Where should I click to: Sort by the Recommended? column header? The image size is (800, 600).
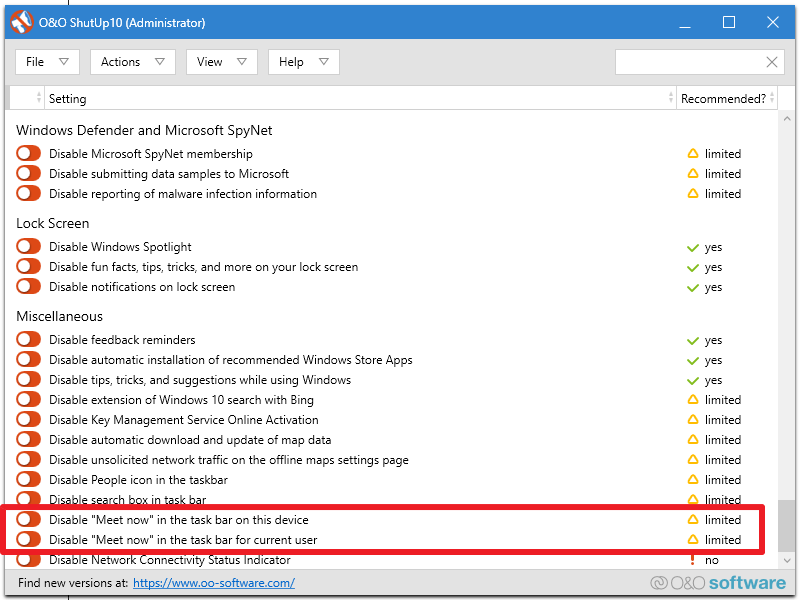point(727,98)
